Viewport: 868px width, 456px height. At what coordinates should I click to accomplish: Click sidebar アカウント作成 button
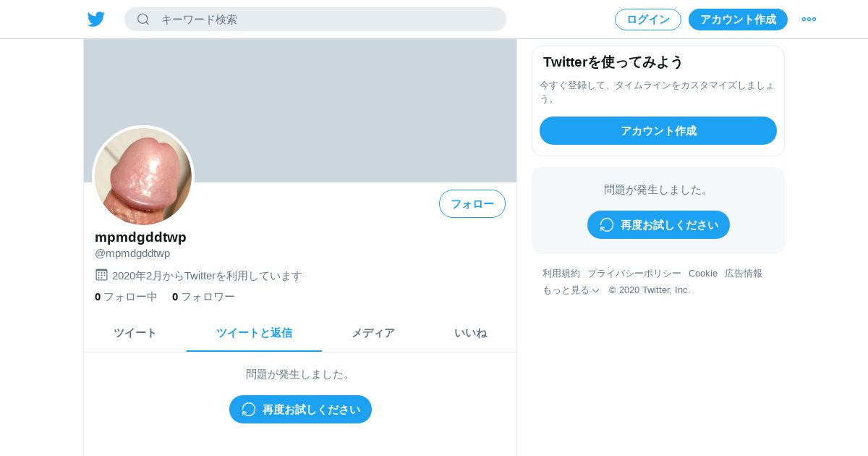[x=658, y=131]
